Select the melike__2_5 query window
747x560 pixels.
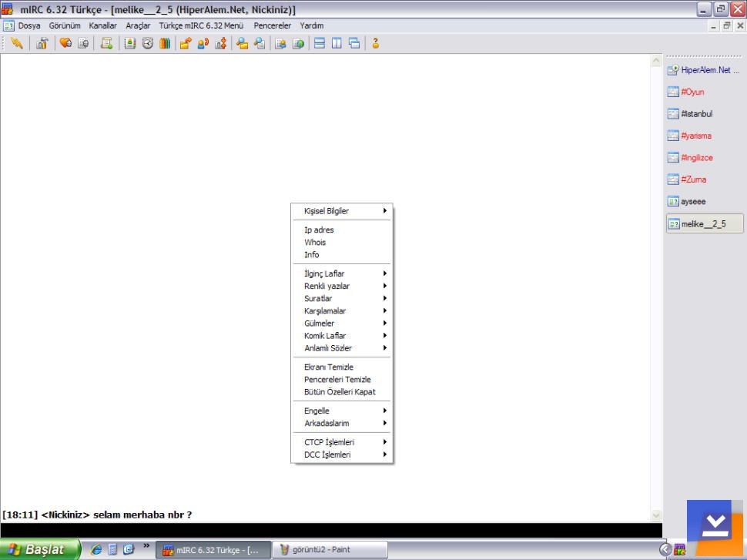(704, 223)
